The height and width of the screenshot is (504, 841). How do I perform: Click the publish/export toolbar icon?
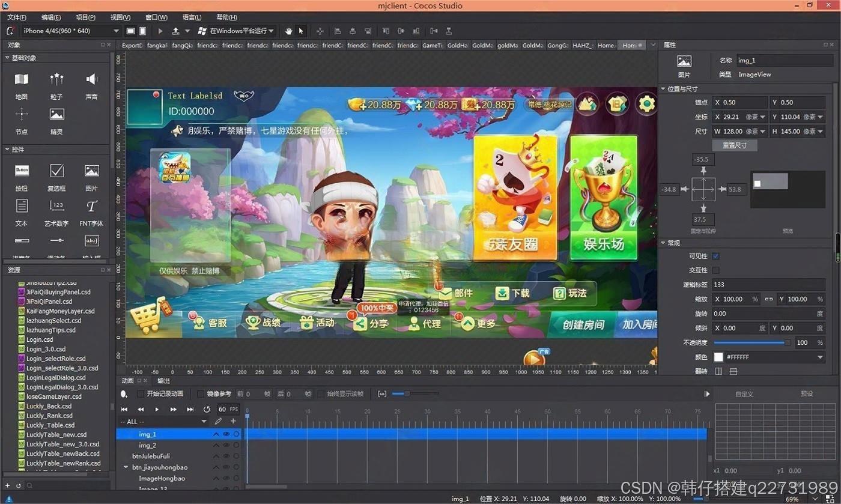175,31
